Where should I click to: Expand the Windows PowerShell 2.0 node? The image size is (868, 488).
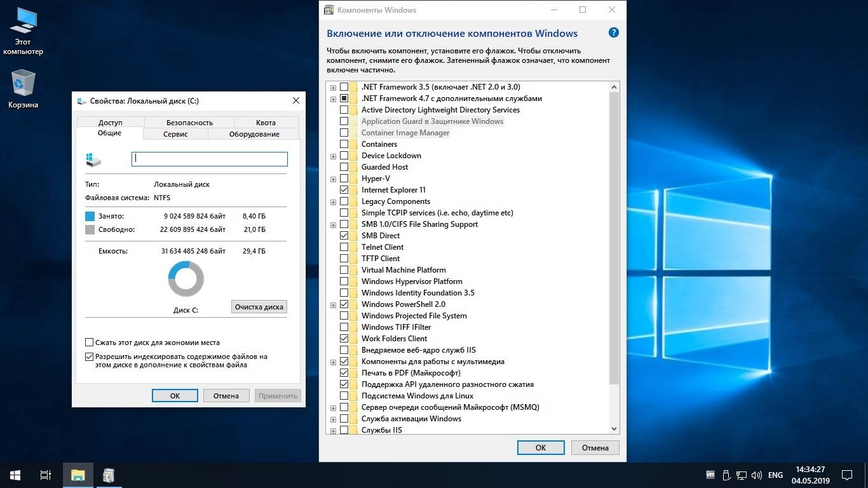[333, 305]
